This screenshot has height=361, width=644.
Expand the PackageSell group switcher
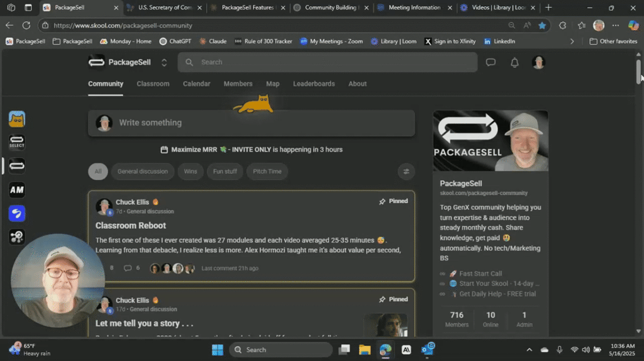click(x=164, y=62)
